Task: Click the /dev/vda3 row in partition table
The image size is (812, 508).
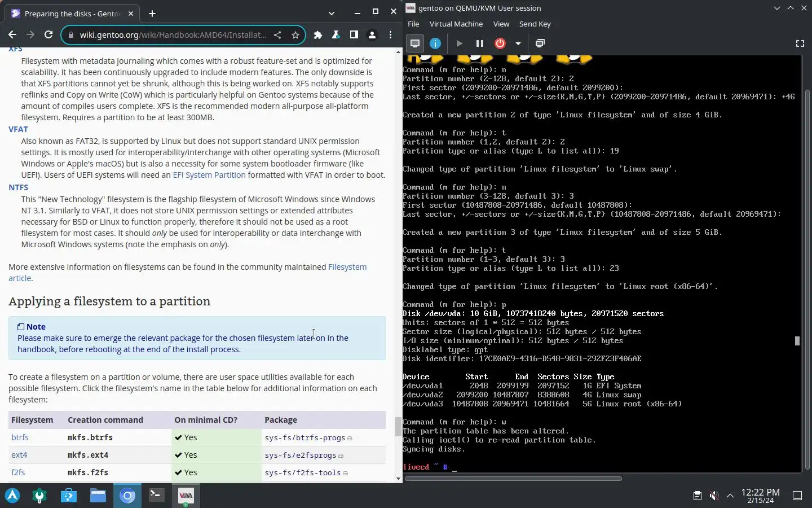Action: point(542,404)
